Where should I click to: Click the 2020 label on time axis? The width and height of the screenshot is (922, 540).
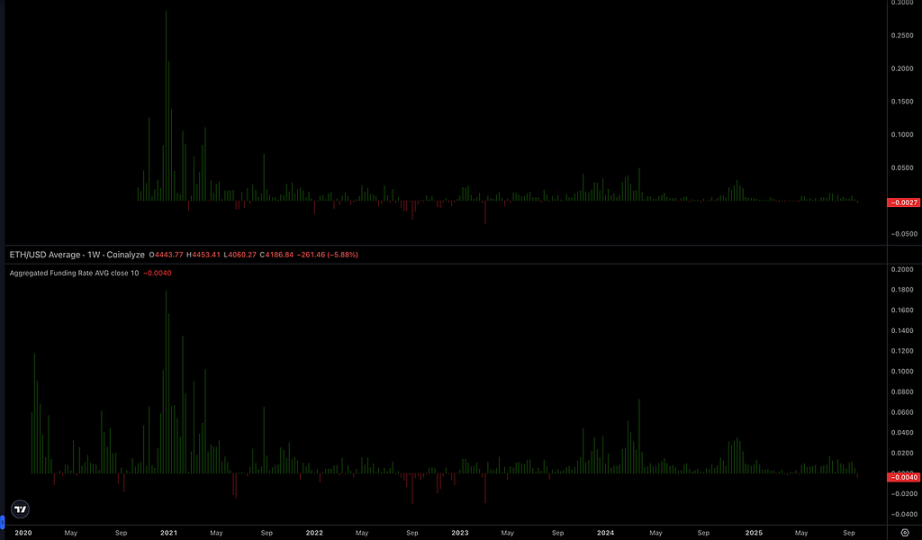click(x=23, y=533)
